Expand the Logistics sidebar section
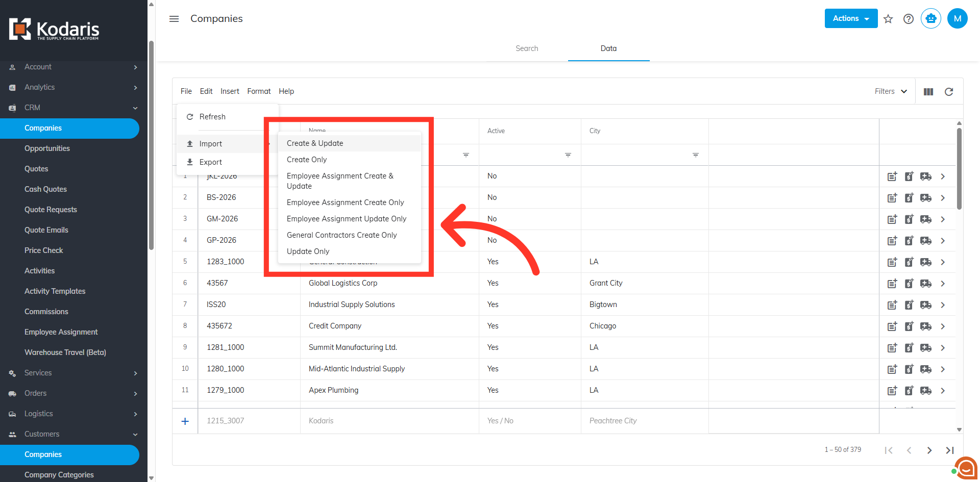The height and width of the screenshot is (482, 980). pyautogui.click(x=73, y=414)
